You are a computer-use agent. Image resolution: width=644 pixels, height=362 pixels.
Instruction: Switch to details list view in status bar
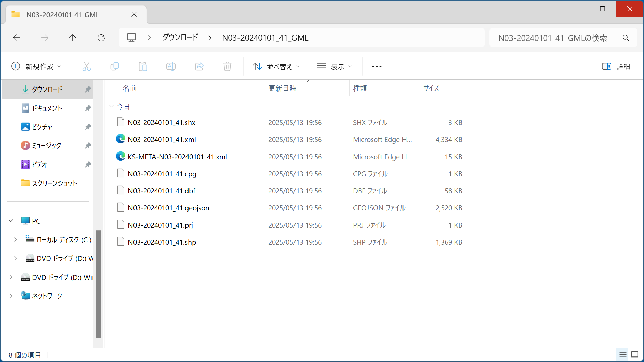[623, 355]
